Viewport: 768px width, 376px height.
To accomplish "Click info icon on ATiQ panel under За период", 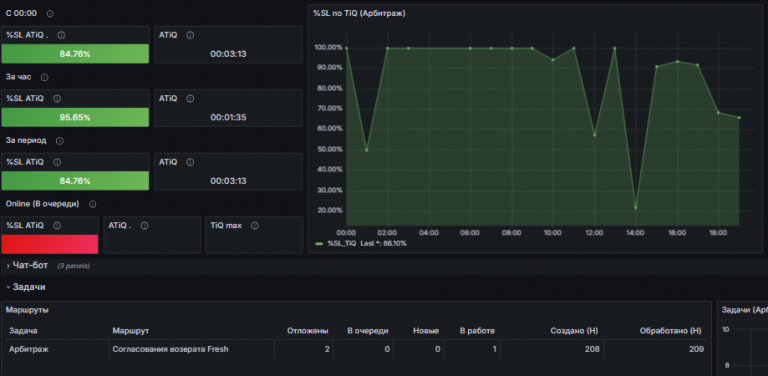I will [190, 162].
